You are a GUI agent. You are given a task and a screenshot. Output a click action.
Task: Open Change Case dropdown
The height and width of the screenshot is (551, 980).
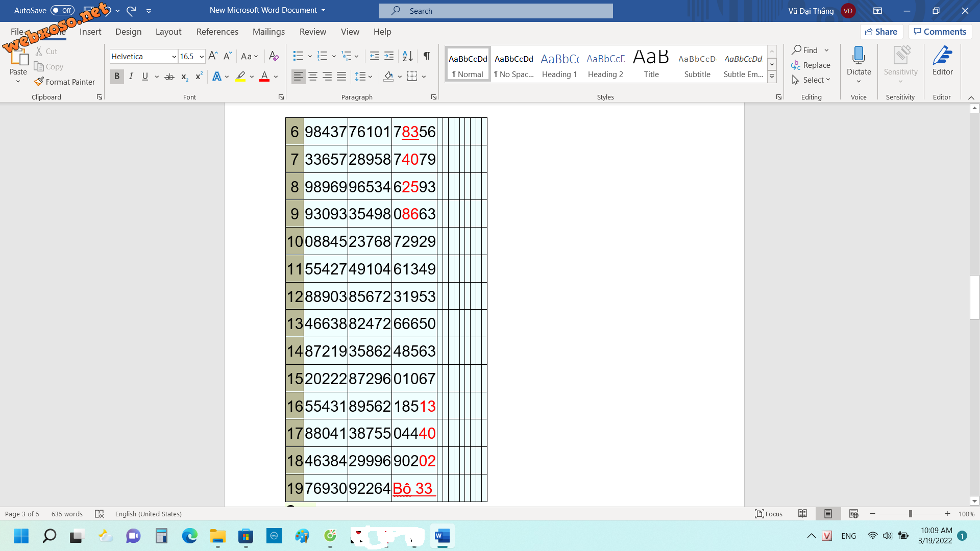click(250, 56)
